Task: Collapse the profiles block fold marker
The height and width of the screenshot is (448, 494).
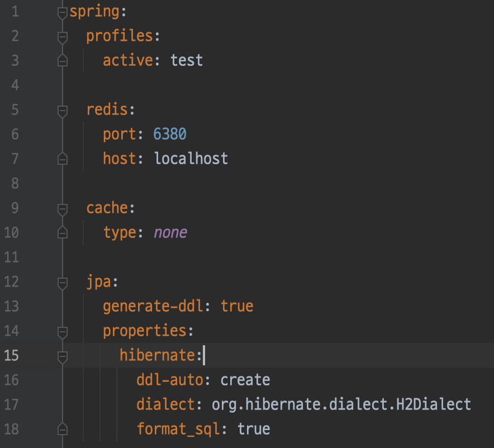Action: click(63, 38)
